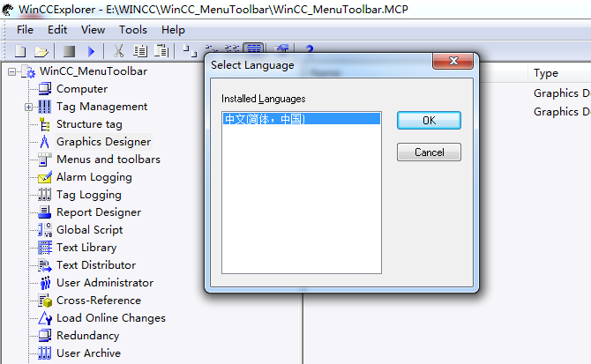Select the Redundancy label
This screenshot has width=591, height=364.
click(x=88, y=336)
